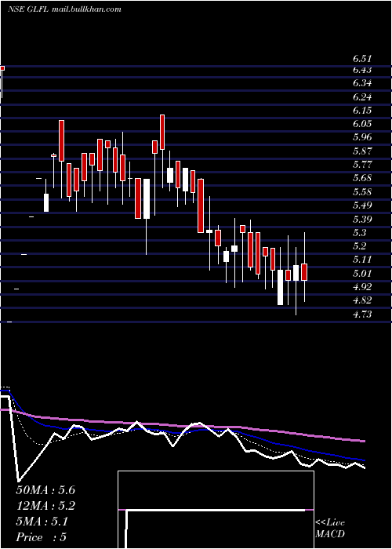Click the 12MA : 5.2 indicator text
Image resolution: width=392 pixels, height=549 pixels.
(45, 506)
